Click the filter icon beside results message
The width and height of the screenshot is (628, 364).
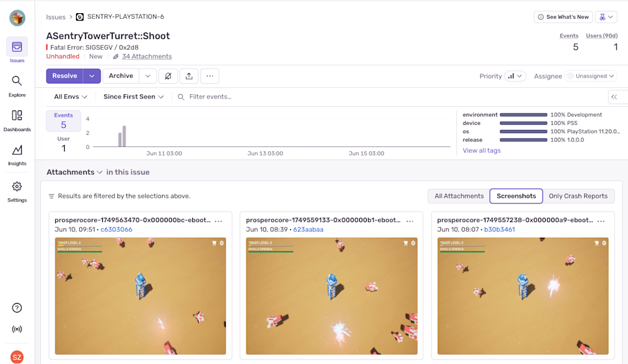pyautogui.click(x=51, y=196)
